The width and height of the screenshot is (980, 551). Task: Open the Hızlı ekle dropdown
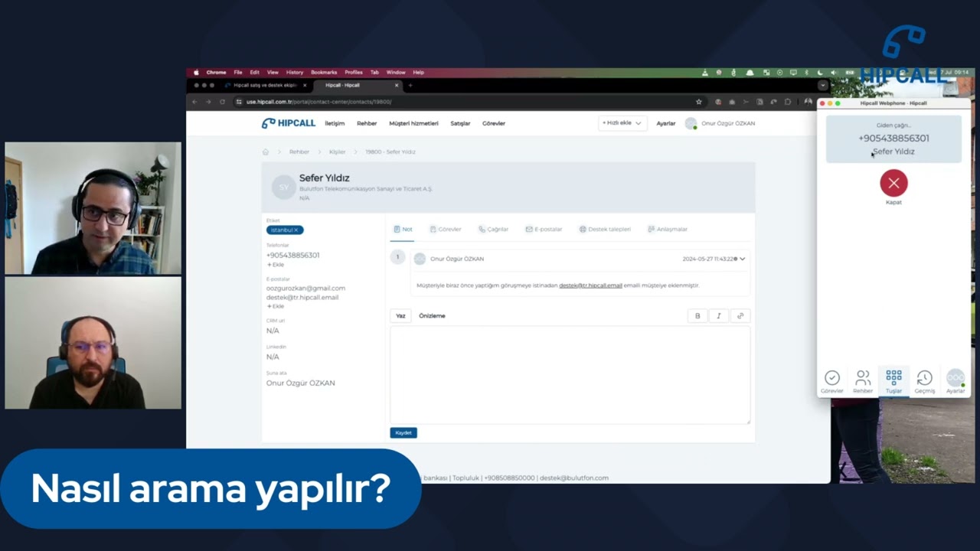click(622, 123)
